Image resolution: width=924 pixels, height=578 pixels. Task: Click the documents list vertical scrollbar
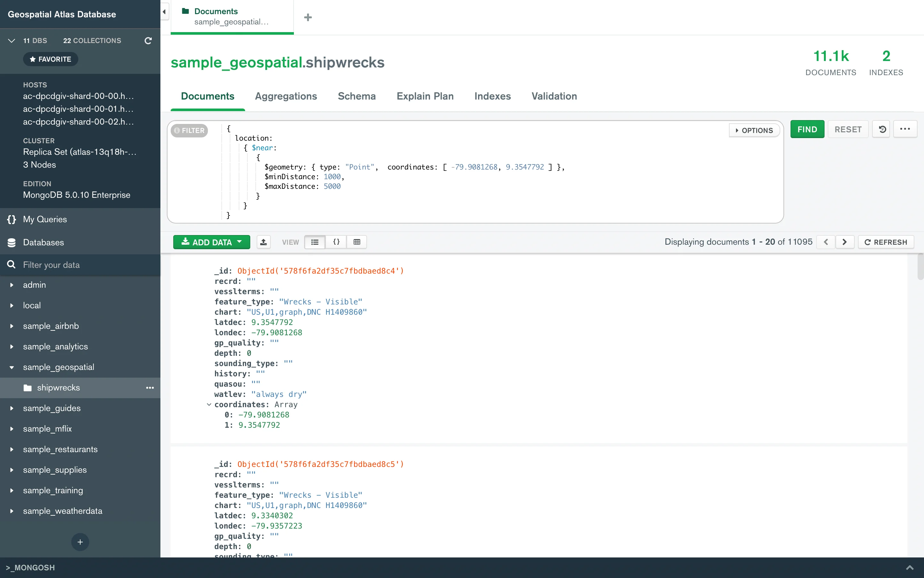tap(920, 267)
